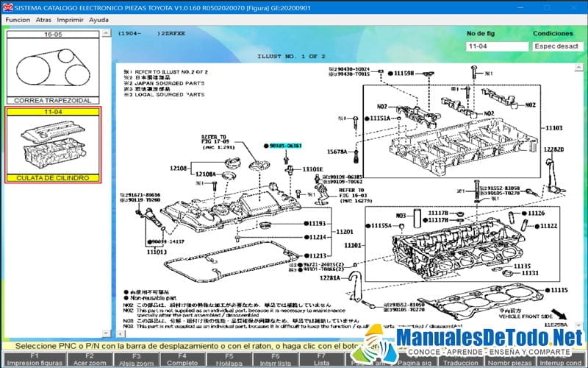Click the thumbnail list scroll down arrow

pos(106,333)
